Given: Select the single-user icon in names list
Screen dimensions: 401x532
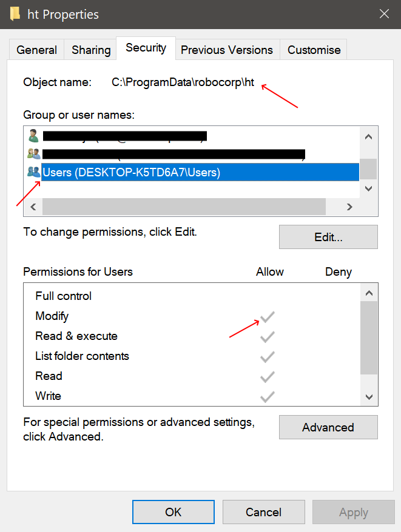Looking at the screenshot, I should 33,136.
